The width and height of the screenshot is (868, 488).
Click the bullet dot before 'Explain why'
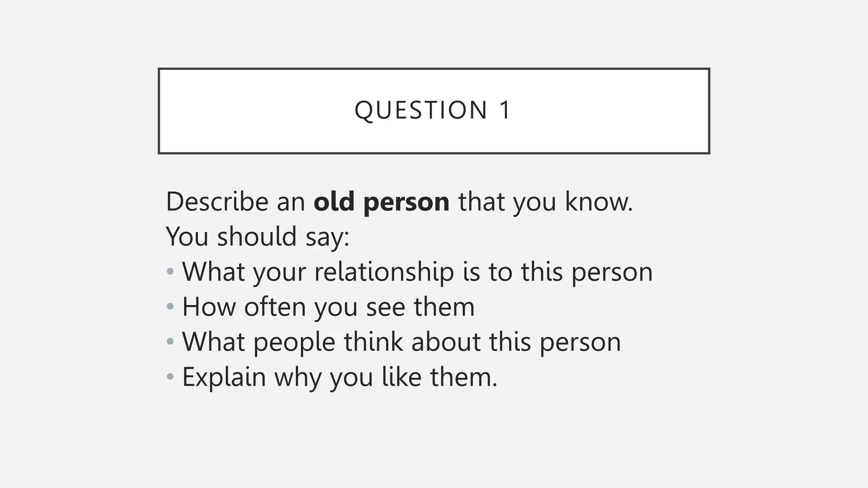170,377
